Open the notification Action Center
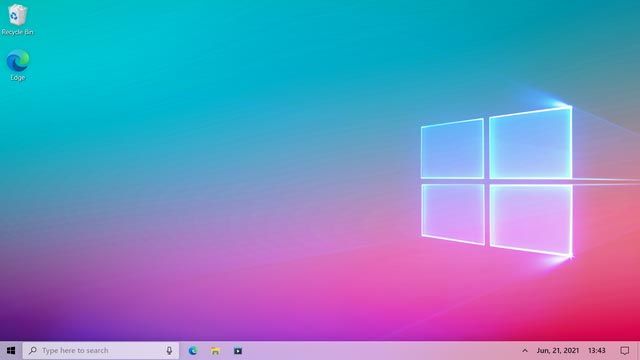Image resolution: width=640 pixels, height=360 pixels. point(624,350)
